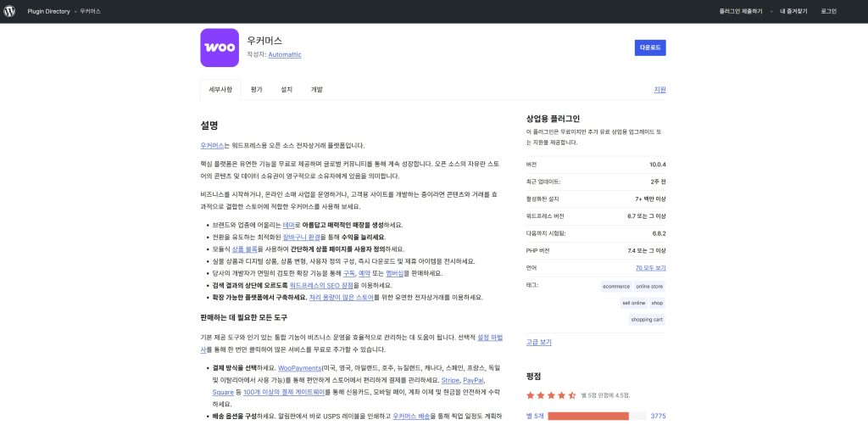868x425 pixels.
Task: Click the version value 10.0.4
Action: [x=658, y=164]
